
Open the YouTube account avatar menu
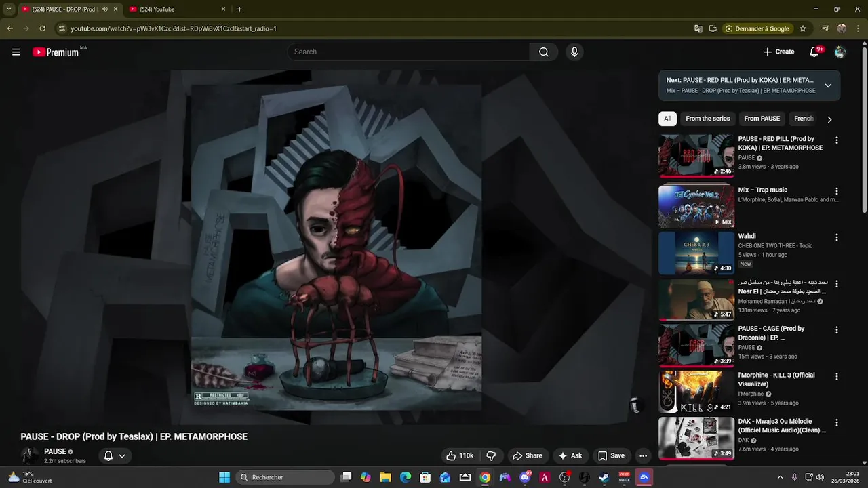click(x=840, y=52)
